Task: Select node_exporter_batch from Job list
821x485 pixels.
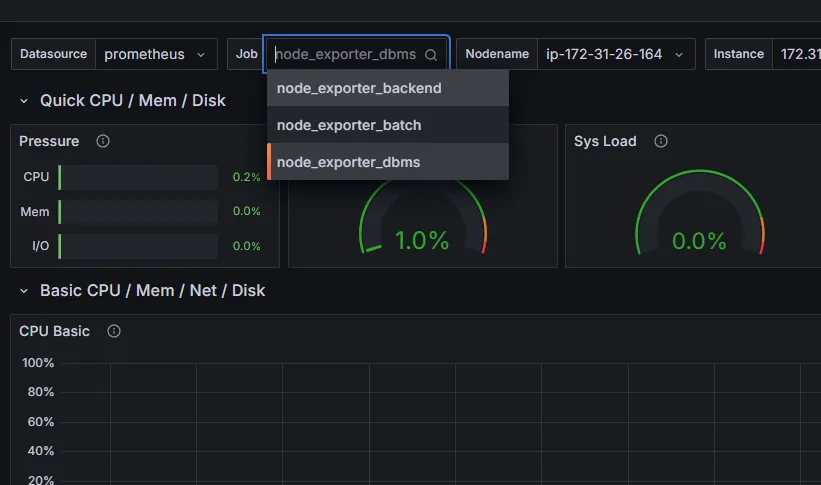Action: [387, 125]
